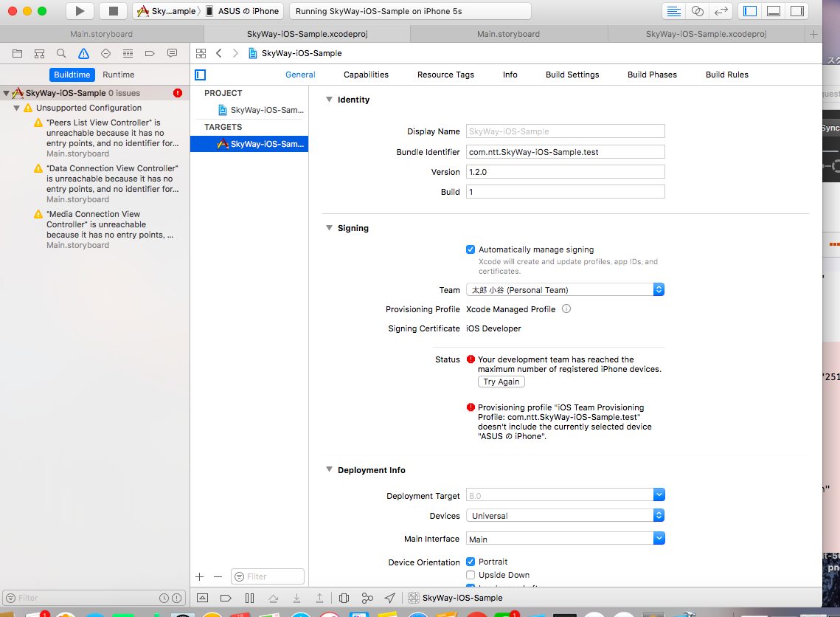The height and width of the screenshot is (617, 840).
Task: Click the Debug View Hierarchy icon
Action: 344,598
